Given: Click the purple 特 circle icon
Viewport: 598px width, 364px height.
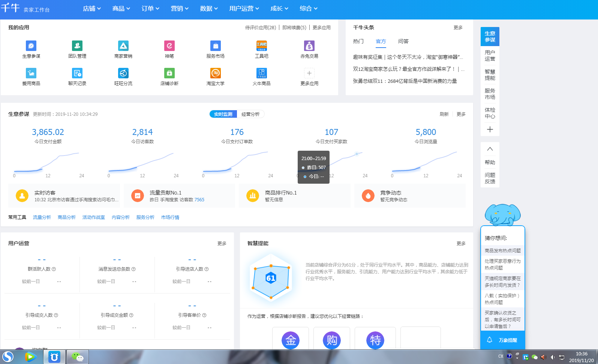Looking at the screenshot, I should [x=375, y=340].
